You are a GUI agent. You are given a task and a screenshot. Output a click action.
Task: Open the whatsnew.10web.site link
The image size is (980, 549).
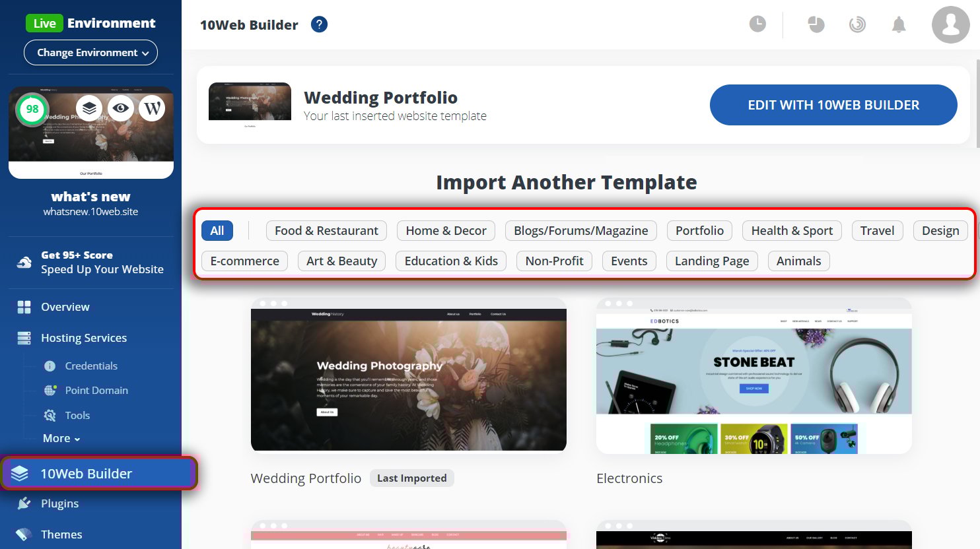point(90,212)
